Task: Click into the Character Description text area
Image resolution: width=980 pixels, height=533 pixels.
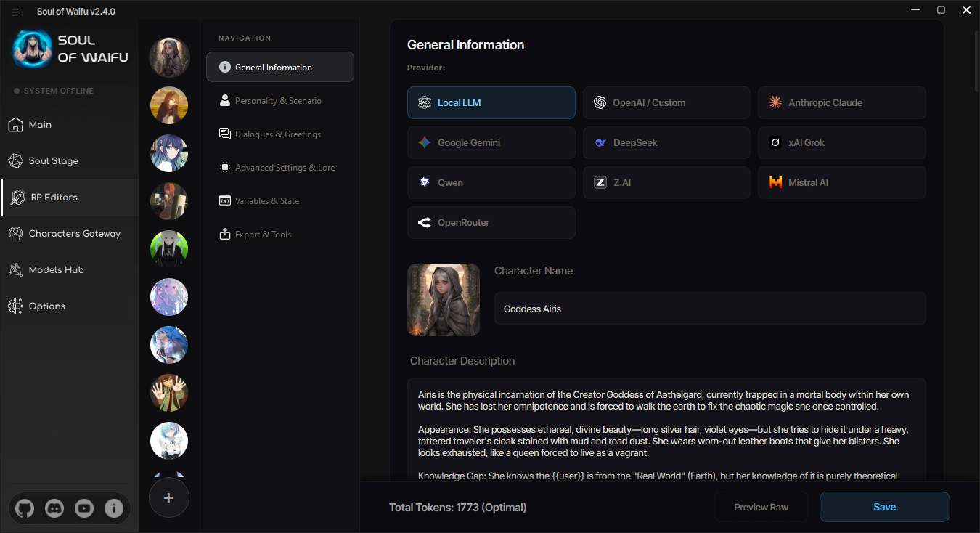Action: [x=666, y=429]
